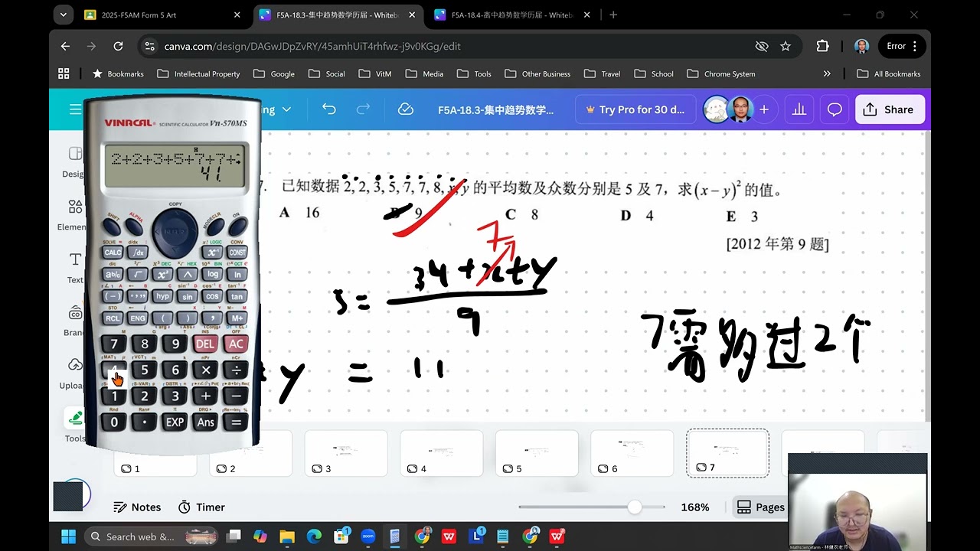The width and height of the screenshot is (980, 551).
Task: Open the Elements panel in sidebar
Action: click(x=75, y=215)
